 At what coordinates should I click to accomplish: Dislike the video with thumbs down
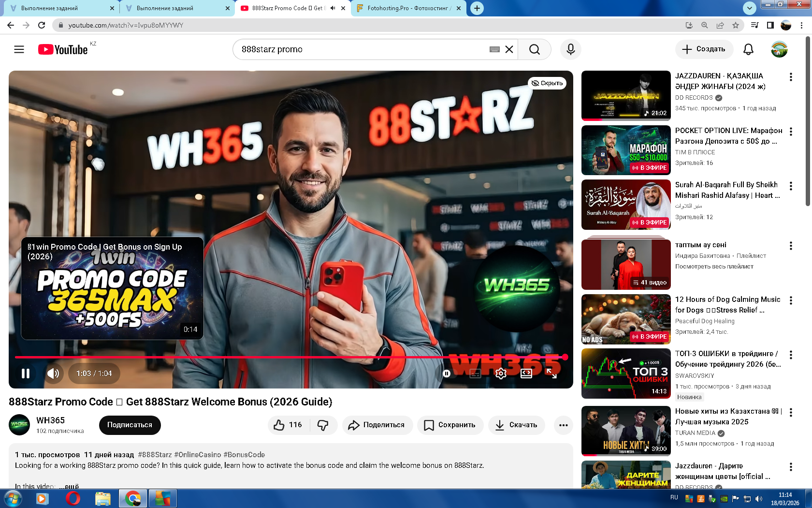tap(323, 425)
